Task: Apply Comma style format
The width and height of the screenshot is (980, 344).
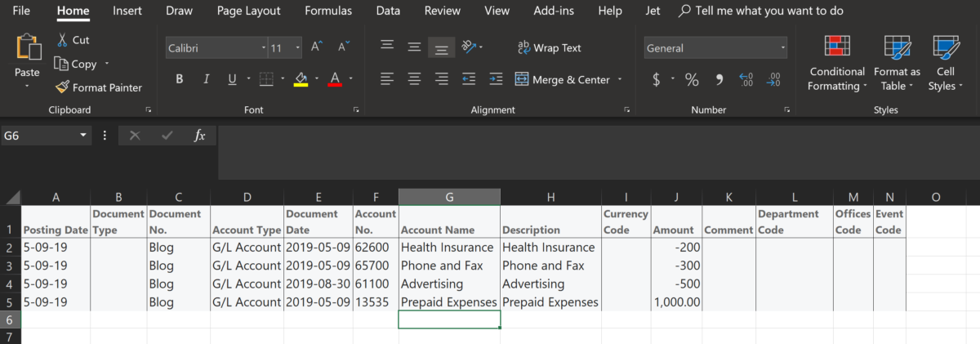Action: 719,79
